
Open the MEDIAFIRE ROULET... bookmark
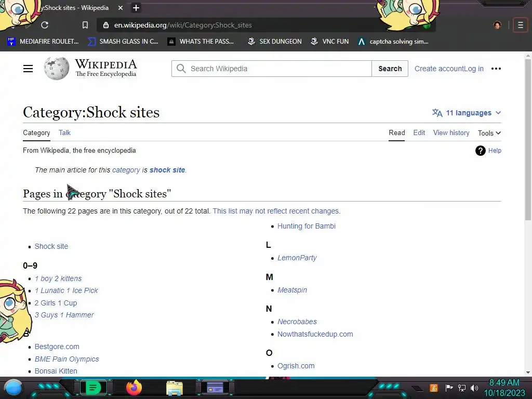pos(43,42)
